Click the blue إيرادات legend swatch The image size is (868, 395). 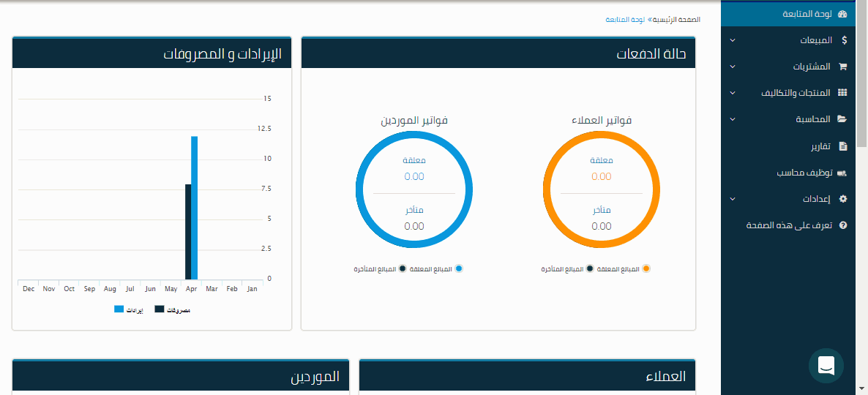coord(119,310)
